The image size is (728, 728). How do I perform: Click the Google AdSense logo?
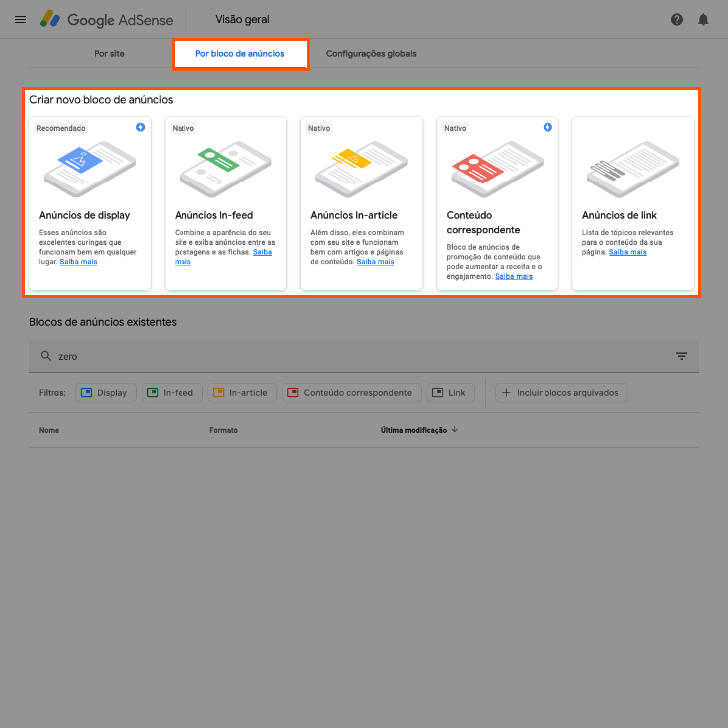tap(107, 20)
